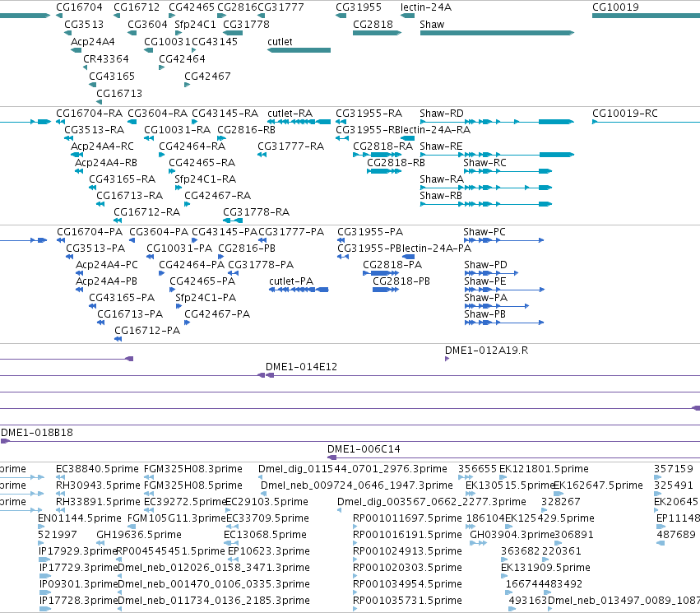The width and height of the screenshot is (700, 613).
Task: Click the CG42467 gene arrow
Action: [x=187, y=85]
